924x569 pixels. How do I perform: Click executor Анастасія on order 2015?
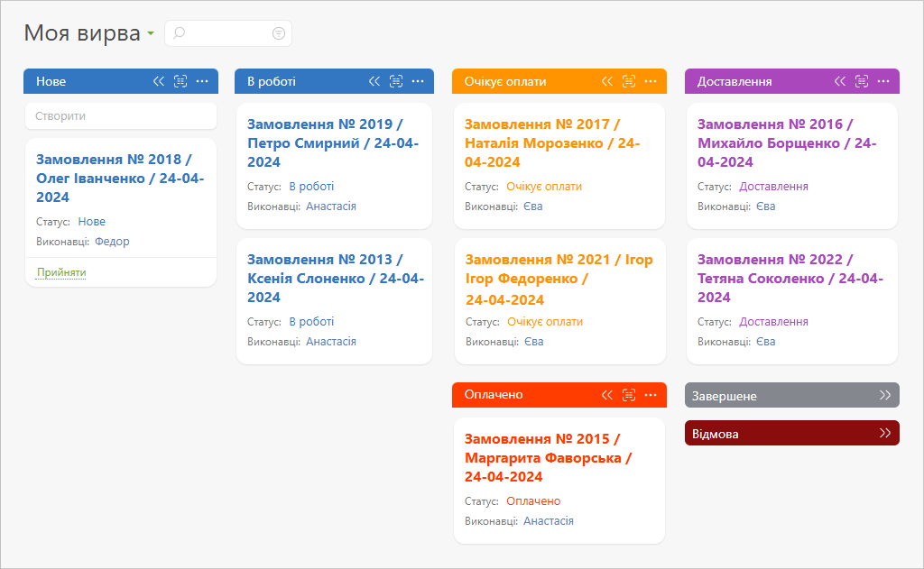pos(549,520)
